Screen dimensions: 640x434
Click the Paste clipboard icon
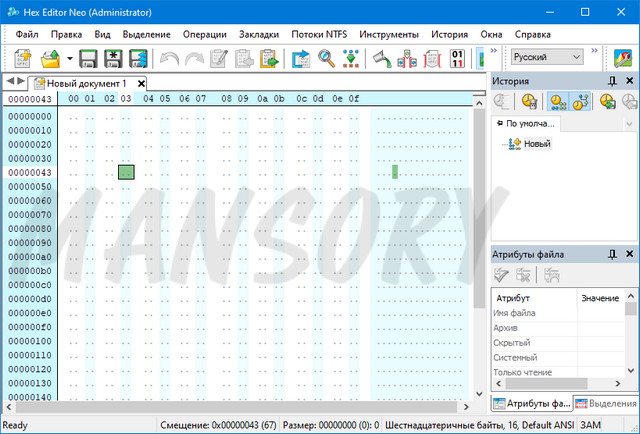point(269,58)
